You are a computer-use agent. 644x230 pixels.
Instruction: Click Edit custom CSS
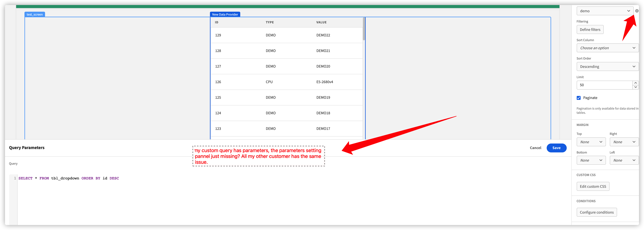(x=593, y=186)
